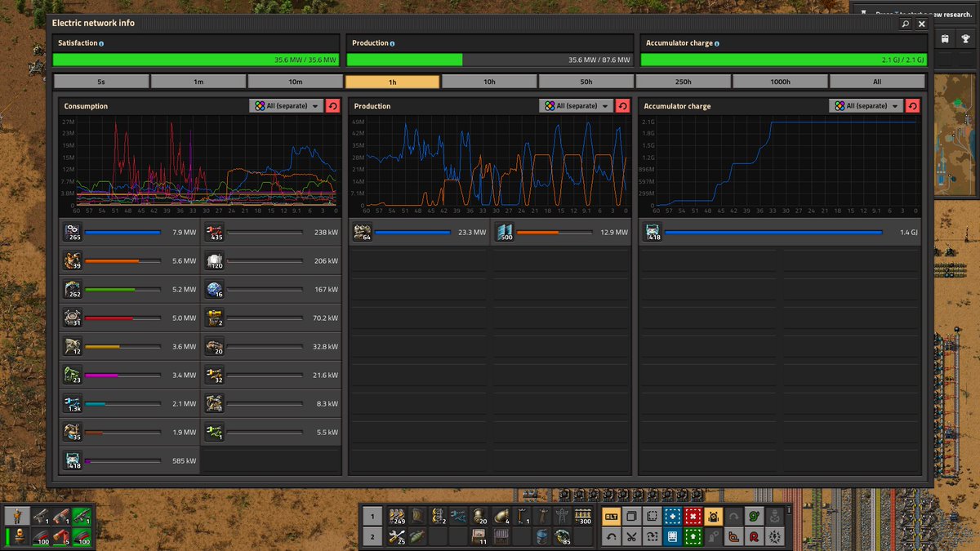Click the search magnifier in the window header
980x551 pixels.
click(905, 24)
